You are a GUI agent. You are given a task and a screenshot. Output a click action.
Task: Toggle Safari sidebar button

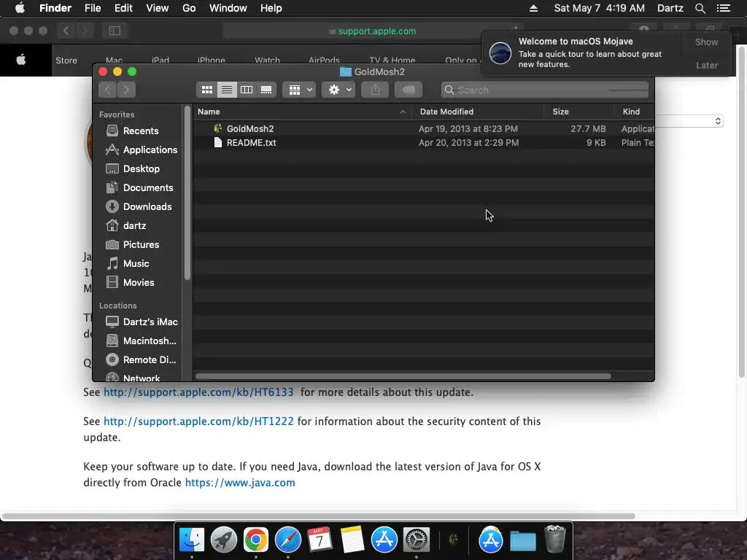click(115, 31)
